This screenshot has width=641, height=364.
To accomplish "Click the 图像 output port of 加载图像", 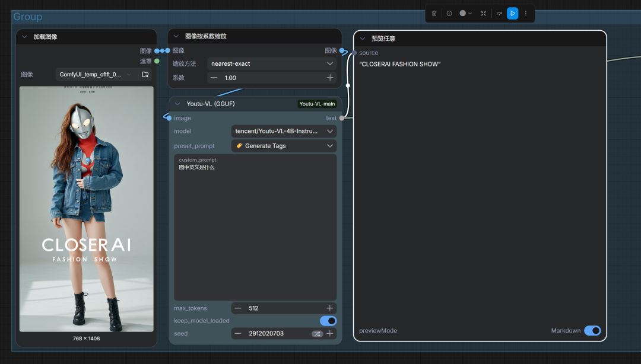I will point(157,50).
